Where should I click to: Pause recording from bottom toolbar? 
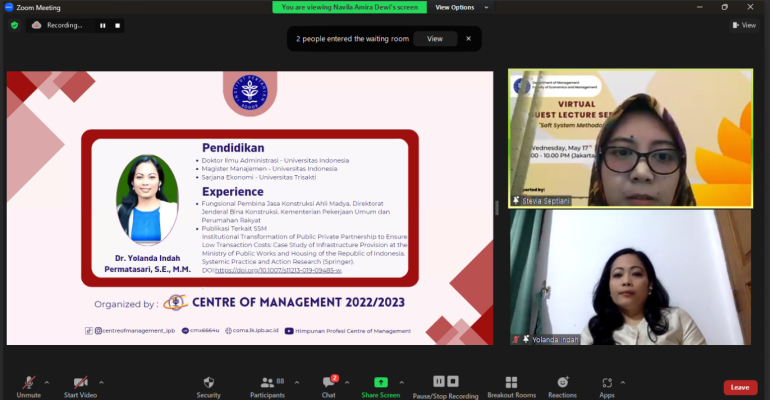click(439, 381)
